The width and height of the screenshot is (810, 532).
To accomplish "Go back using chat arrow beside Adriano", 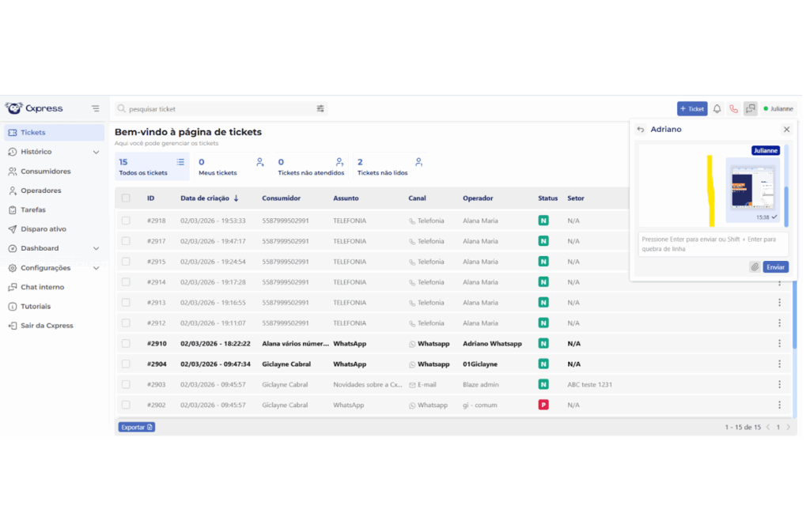I will point(641,130).
